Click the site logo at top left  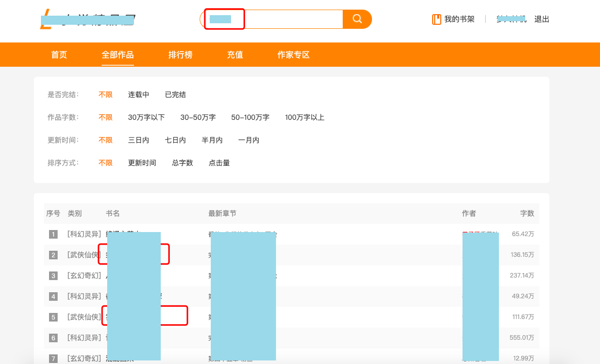click(87, 20)
